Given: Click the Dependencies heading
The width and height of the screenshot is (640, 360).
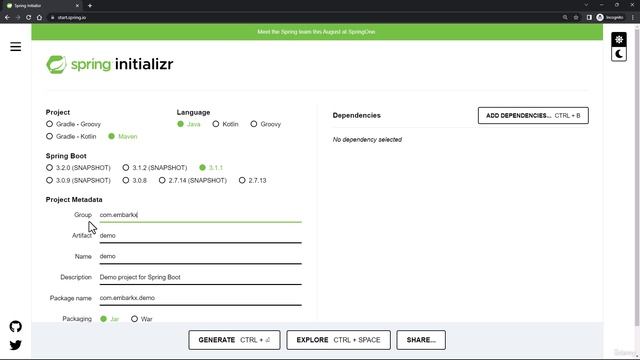Looking at the screenshot, I should (x=356, y=116).
